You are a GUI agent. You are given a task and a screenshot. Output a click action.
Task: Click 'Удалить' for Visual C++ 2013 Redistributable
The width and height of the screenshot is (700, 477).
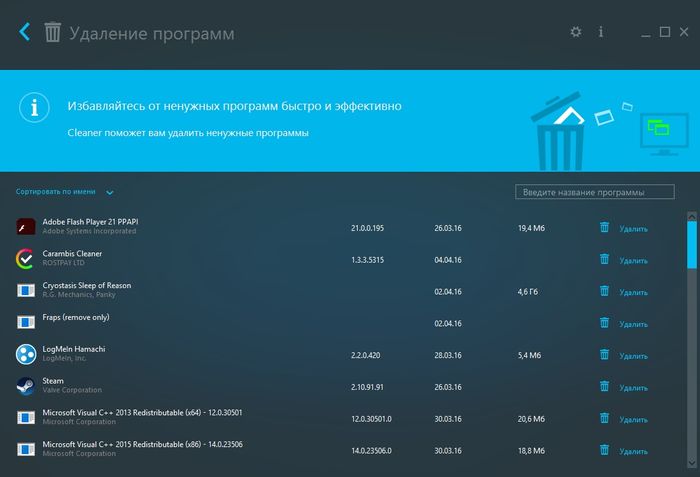(633, 420)
